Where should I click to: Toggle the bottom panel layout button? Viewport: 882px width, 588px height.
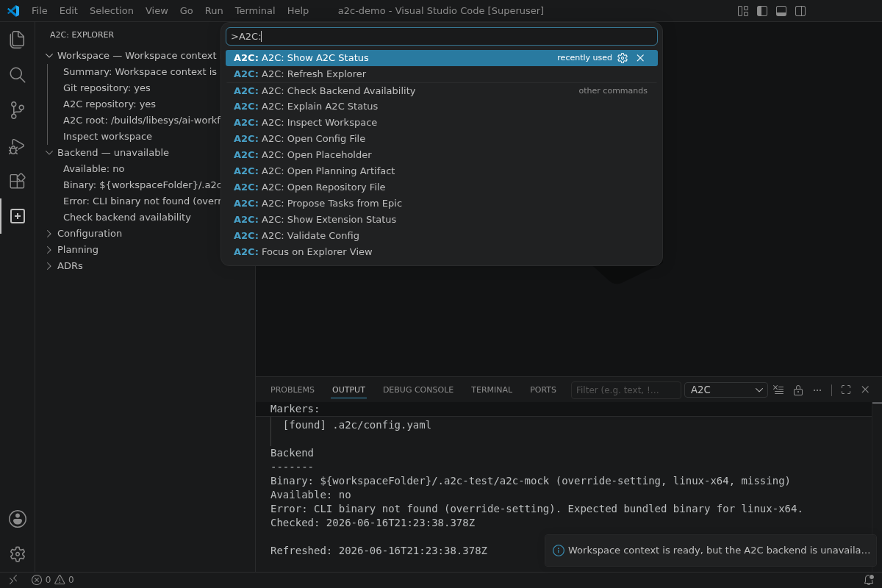(781, 11)
